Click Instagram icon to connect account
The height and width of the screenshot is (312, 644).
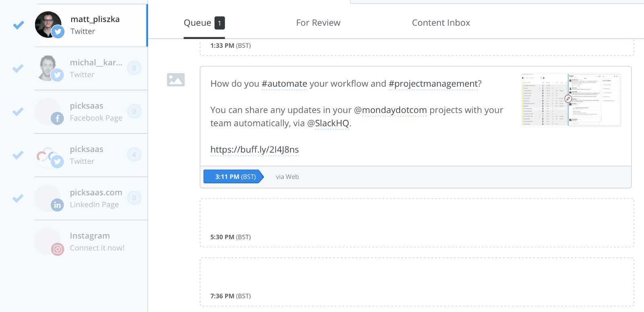coord(58,249)
